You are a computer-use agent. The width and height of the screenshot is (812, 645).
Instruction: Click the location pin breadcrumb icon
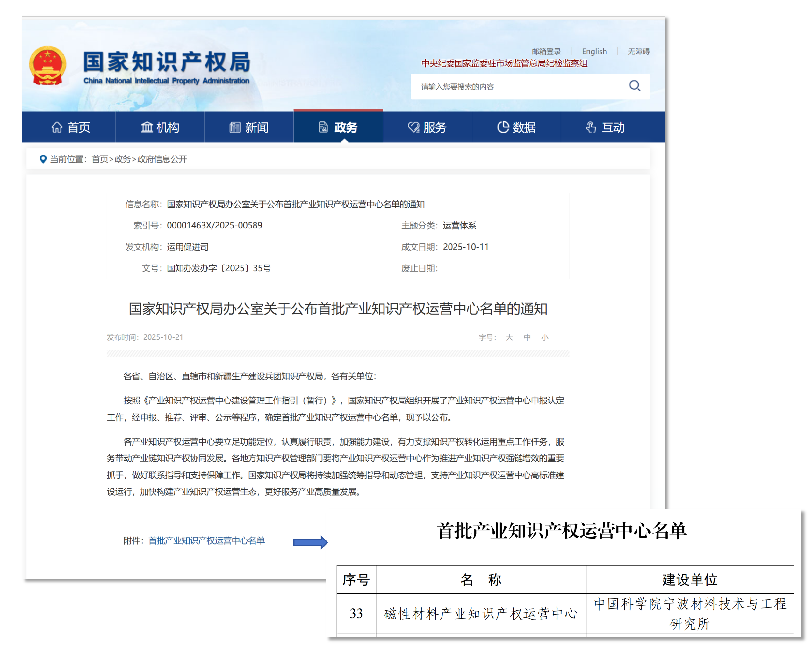coord(43,159)
